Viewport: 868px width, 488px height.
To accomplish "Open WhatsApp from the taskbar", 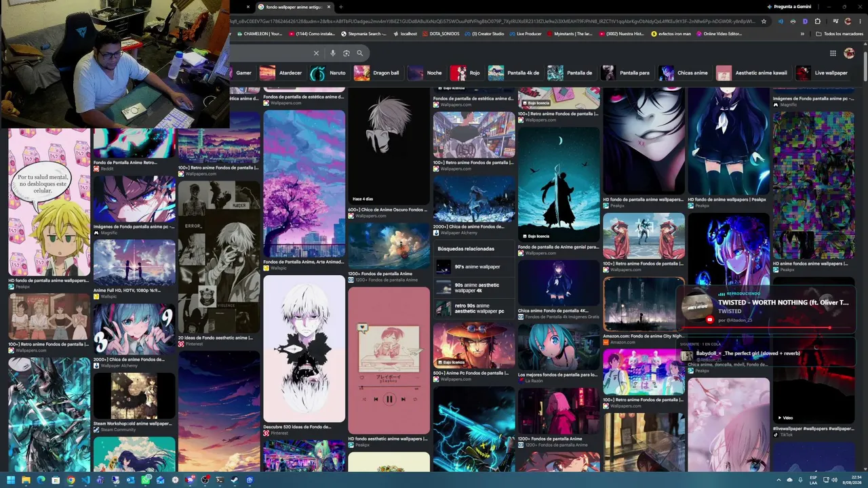I will point(146,480).
